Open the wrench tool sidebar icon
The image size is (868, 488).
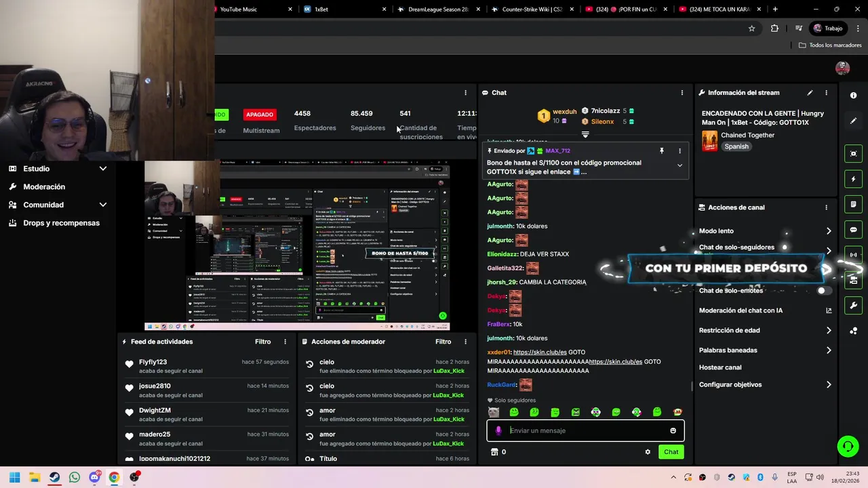[x=853, y=306]
